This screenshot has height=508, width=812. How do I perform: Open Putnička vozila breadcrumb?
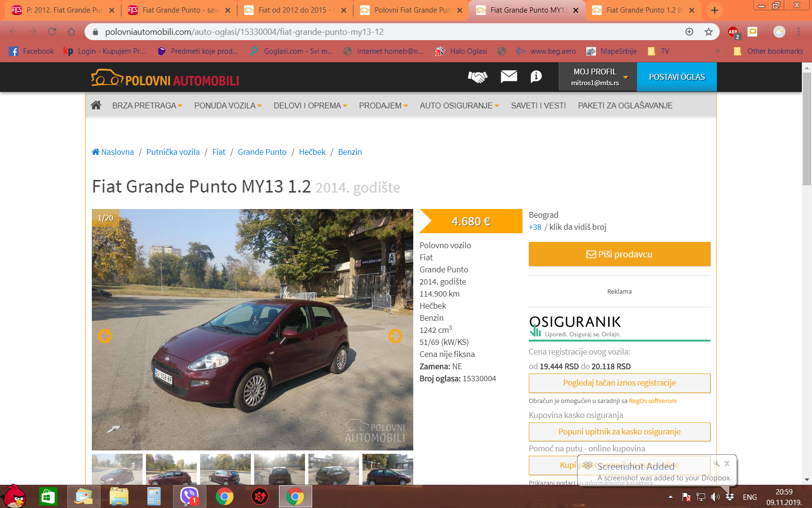pyautogui.click(x=173, y=152)
